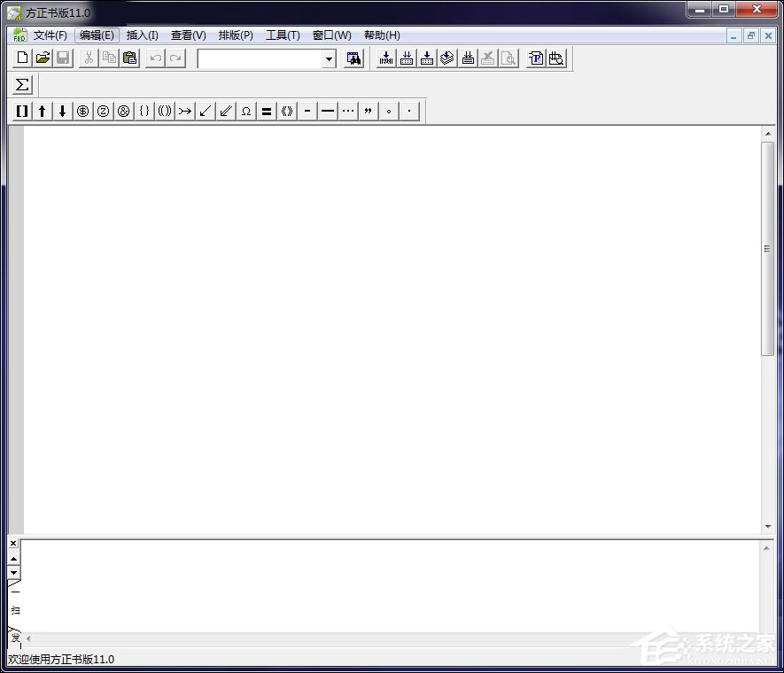
Task: Click the down arrow symbol icon
Action: pos(63,111)
